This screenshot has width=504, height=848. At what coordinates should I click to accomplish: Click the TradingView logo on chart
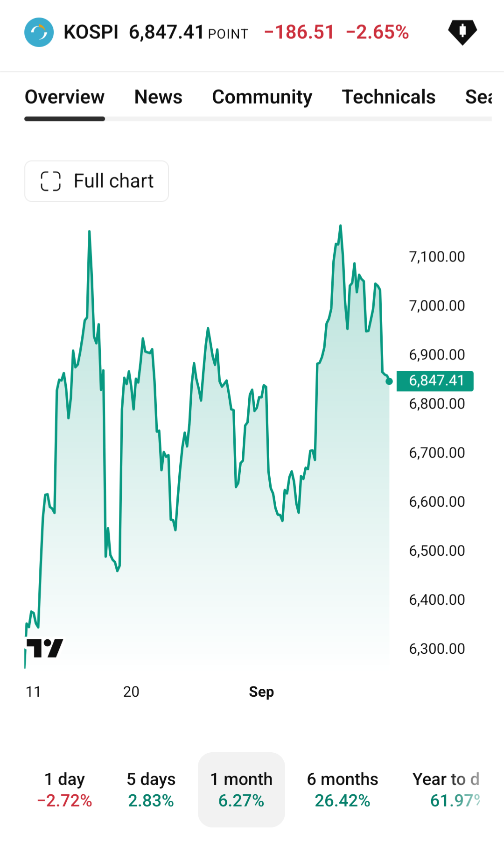[45, 648]
